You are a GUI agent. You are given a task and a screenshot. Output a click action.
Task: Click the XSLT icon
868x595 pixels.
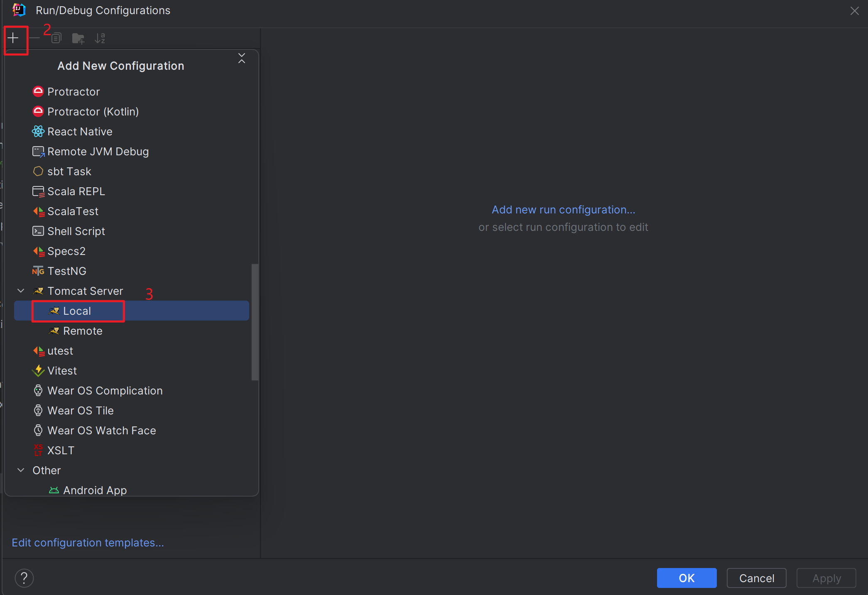[38, 450]
